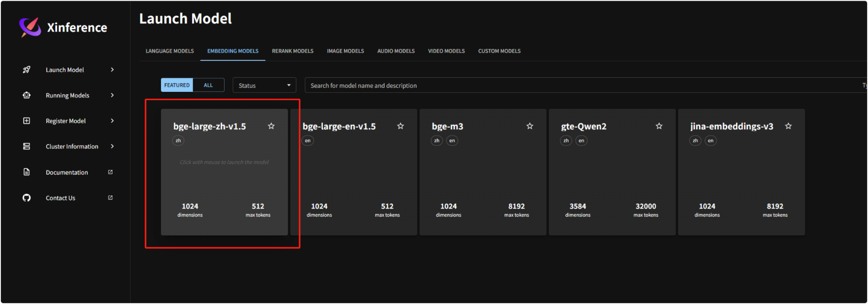This screenshot has width=868, height=304.
Task: Switch to the LANGUAGE MODELS tab
Action: pos(170,51)
